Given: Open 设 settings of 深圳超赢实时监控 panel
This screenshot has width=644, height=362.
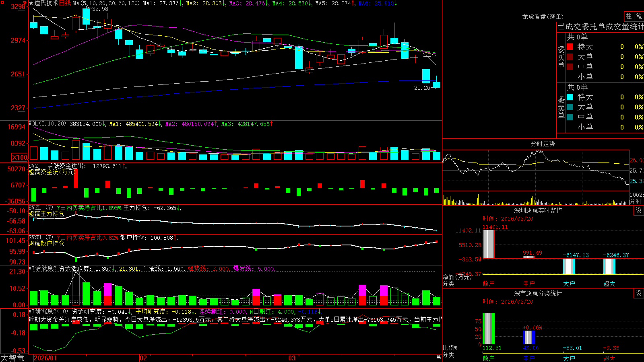Looking at the screenshot, I should pyautogui.click(x=639, y=210).
